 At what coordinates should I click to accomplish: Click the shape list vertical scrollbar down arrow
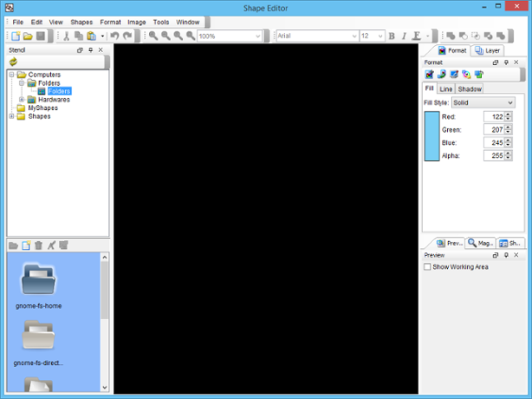coord(105,388)
